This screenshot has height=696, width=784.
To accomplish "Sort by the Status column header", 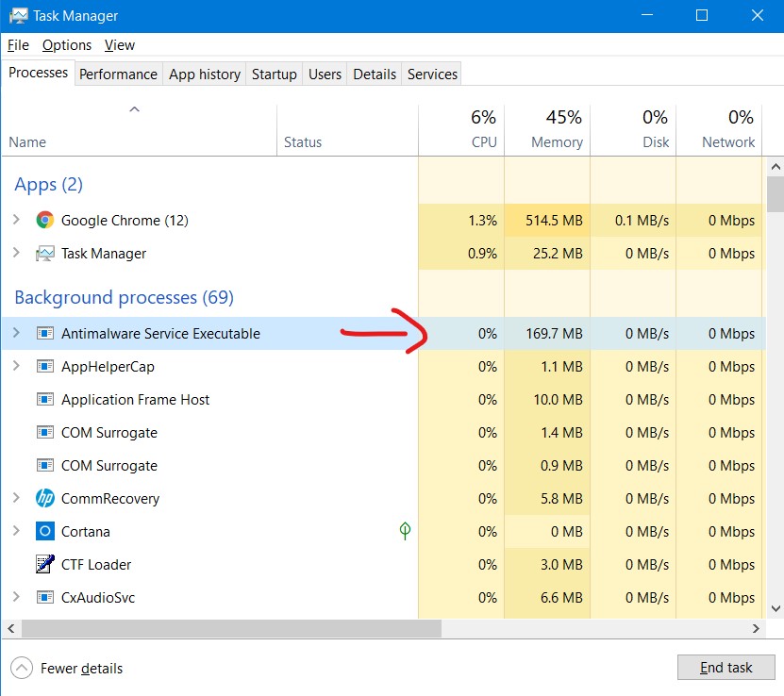I will [347, 130].
